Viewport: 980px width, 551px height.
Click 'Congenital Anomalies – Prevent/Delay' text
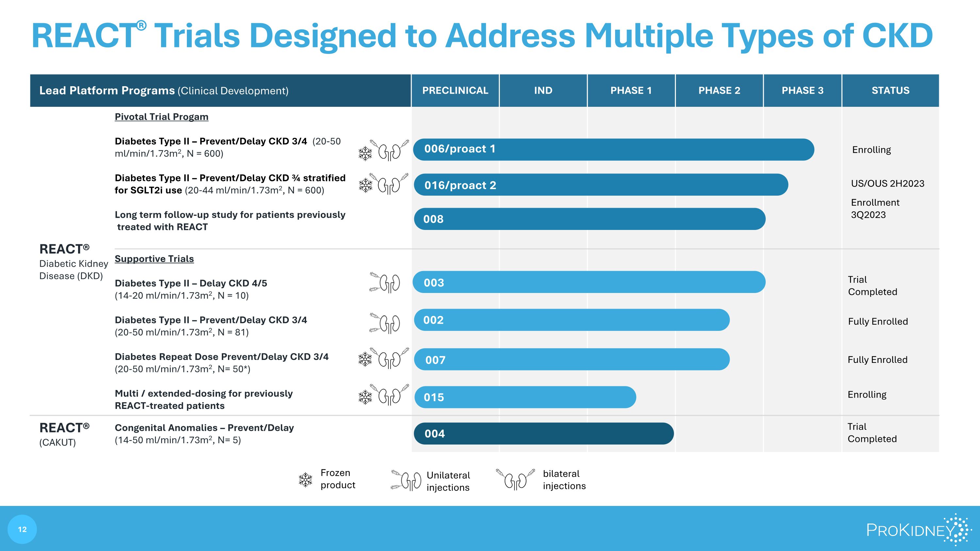tap(204, 428)
